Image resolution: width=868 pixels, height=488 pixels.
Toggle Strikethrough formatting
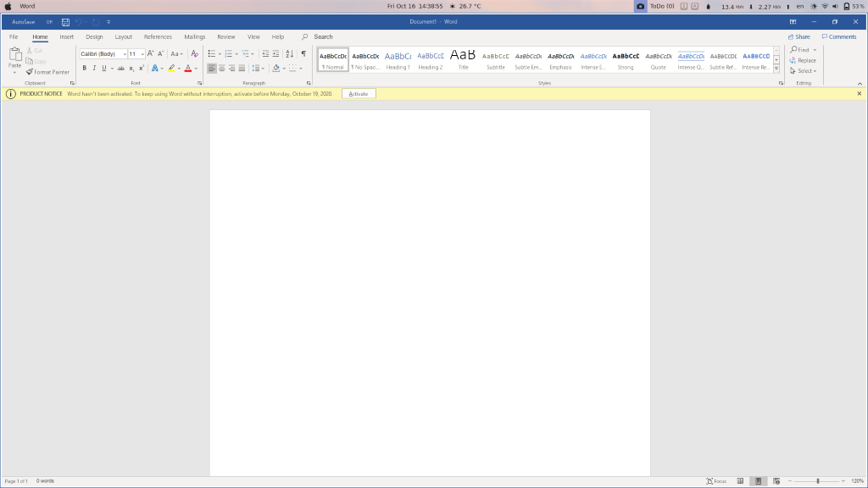pos(120,68)
